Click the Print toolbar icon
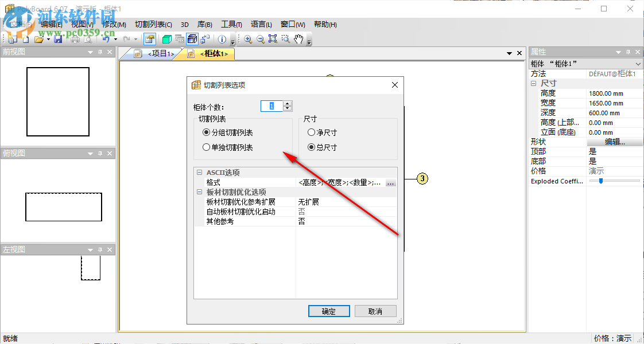This screenshot has height=344, width=644. pyautogui.click(x=75, y=39)
